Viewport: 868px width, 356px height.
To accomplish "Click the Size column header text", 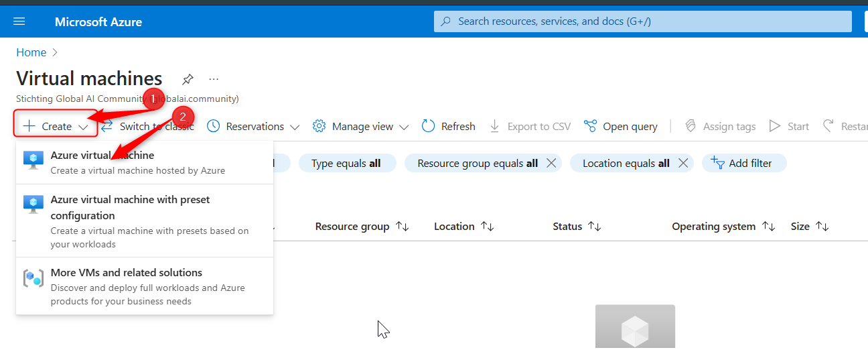I will coord(800,227).
